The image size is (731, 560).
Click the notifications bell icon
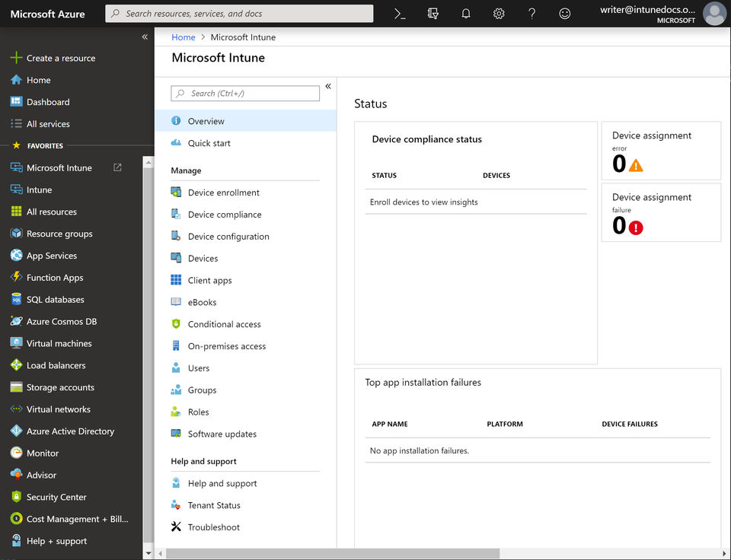point(466,14)
